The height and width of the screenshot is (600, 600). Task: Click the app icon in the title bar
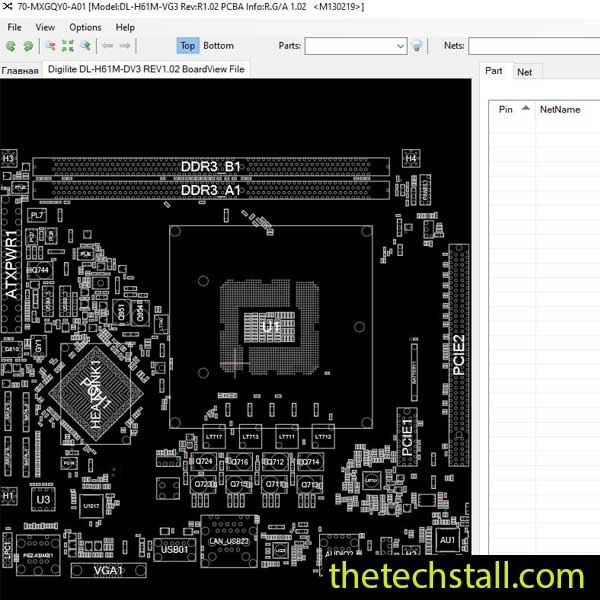pyautogui.click(x=7, y=6)
